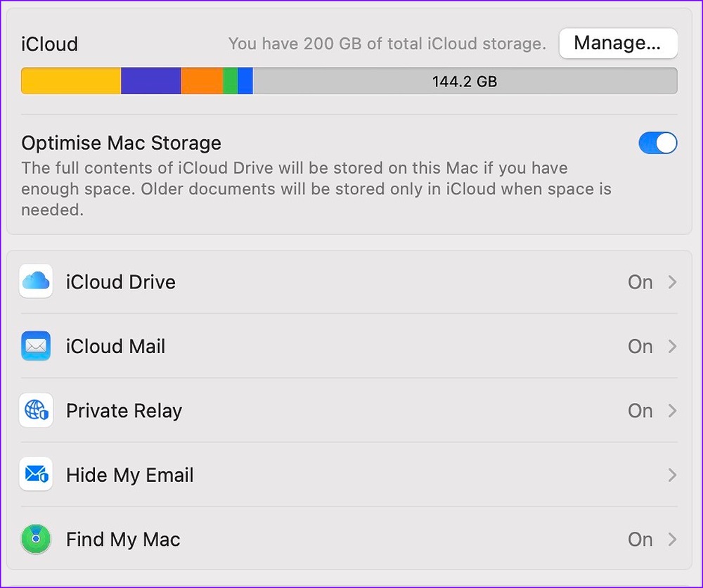Click the Find My Mac radar icon

click(x=36, y=539)
